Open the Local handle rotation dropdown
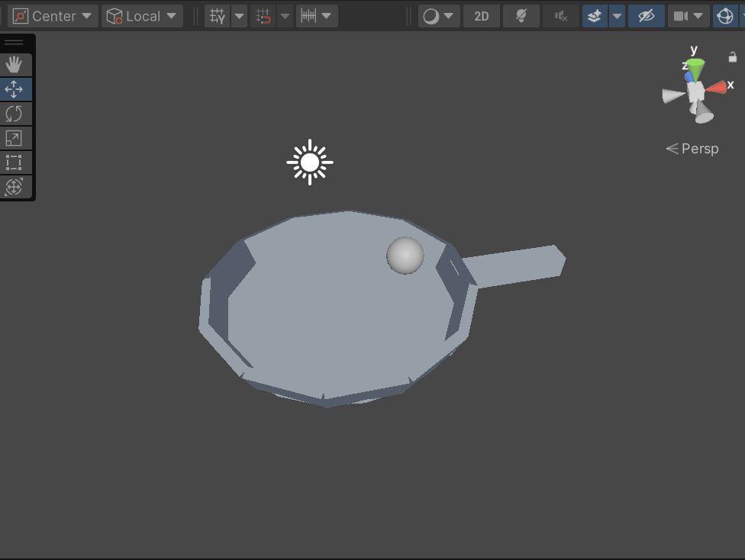This screenshot has height=560, width=745. click(142, 16)
